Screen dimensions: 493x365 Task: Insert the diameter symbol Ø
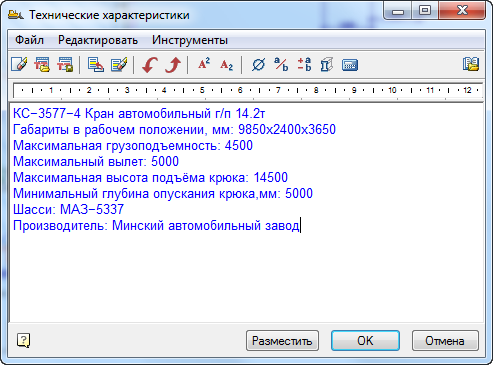point(258,64)
